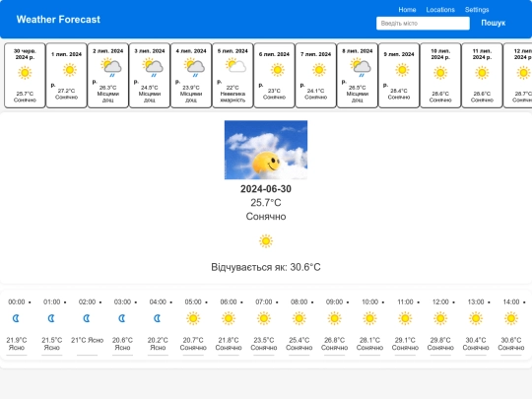Image resolution: width=532 pixels, height=399 pixels.
Task: Open the Locations navigation link
Action: [440, 10]
